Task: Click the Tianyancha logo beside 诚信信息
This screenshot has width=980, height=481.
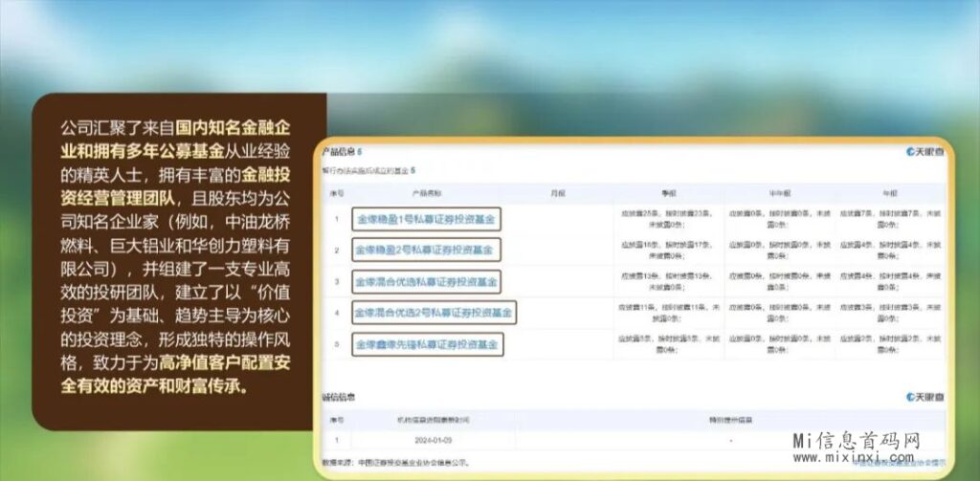Action: 924,397
